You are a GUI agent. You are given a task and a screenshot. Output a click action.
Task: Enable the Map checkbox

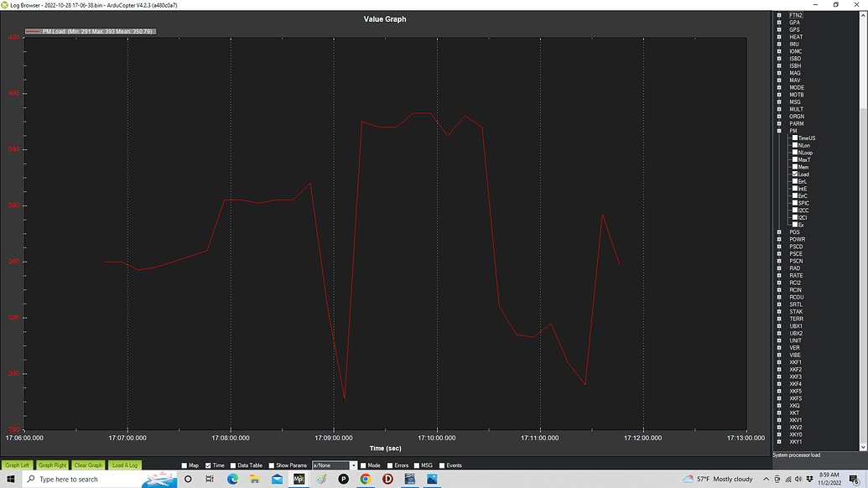click(184, 465)
